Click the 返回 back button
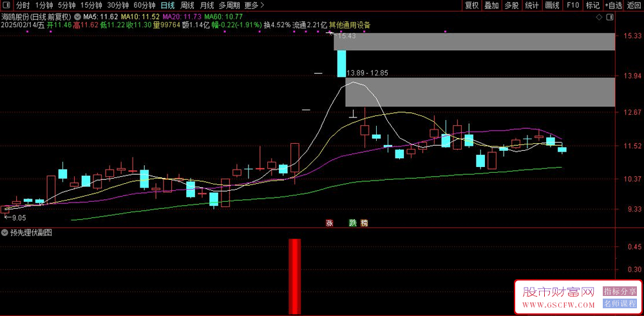The height and width of the screenshot is (316, 644). [x=634, y=5]
